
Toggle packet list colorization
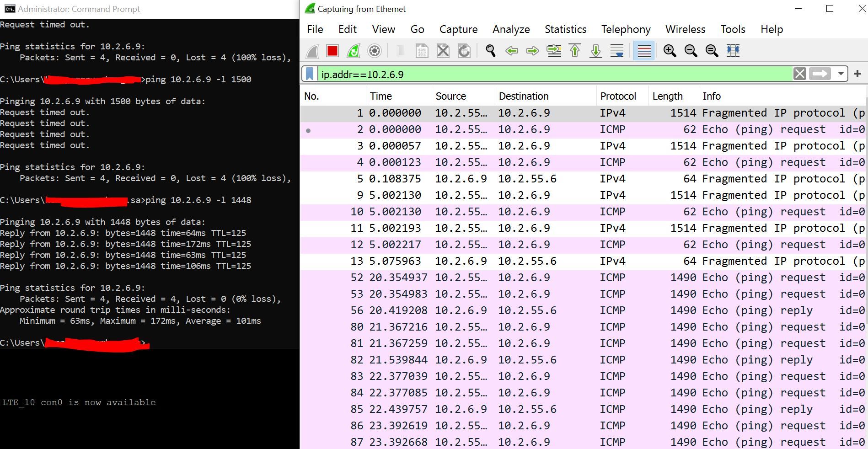(x=643, y=51)
